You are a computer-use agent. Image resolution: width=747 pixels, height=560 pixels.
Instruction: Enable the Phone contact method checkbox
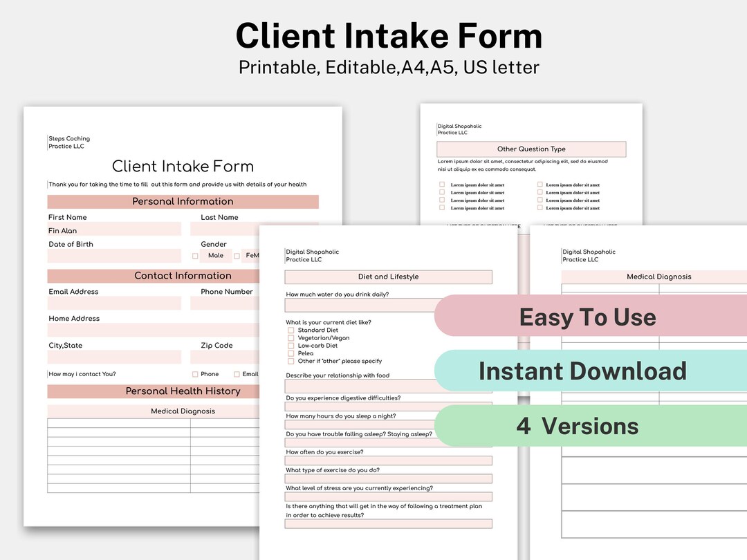pyautogui.click(x=196, y=373)
